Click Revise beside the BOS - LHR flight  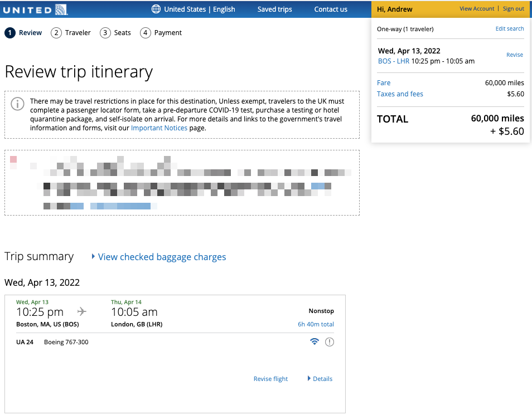click(x=514, y=55)
